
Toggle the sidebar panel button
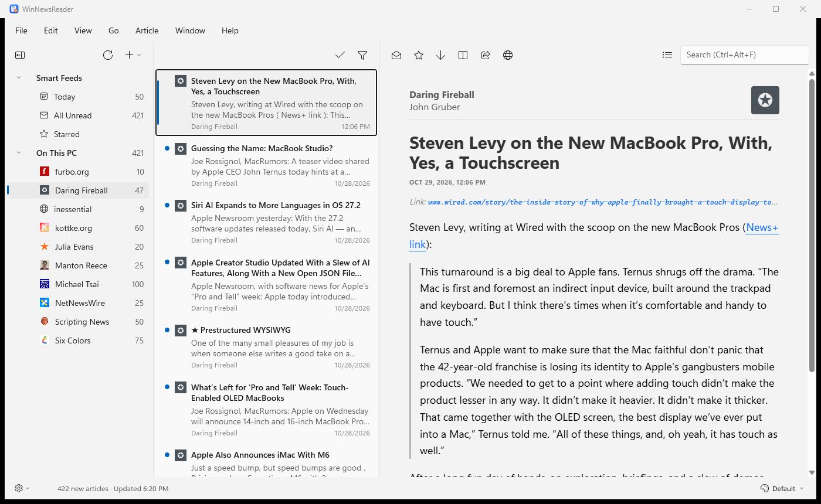coord(20,55)
